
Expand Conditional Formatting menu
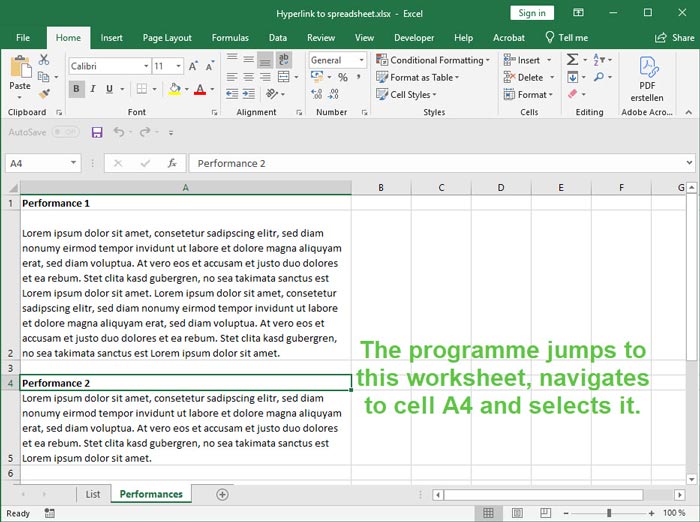point(433,60)
